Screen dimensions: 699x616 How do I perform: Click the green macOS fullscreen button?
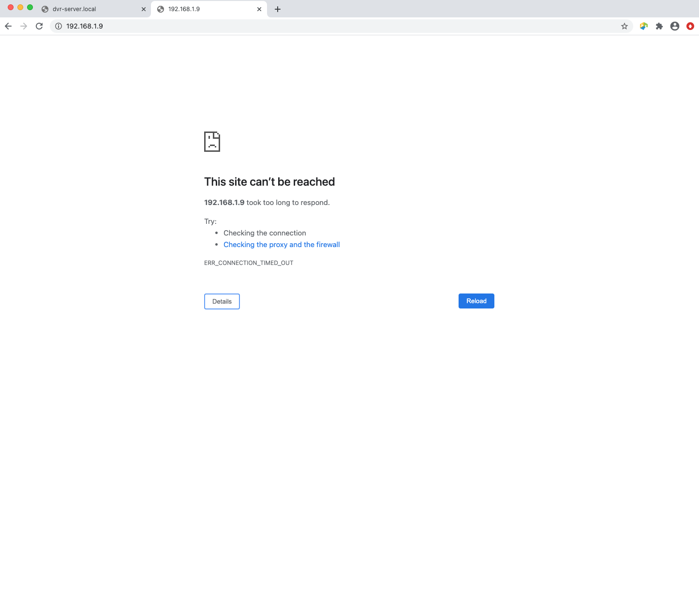point(30,7)
